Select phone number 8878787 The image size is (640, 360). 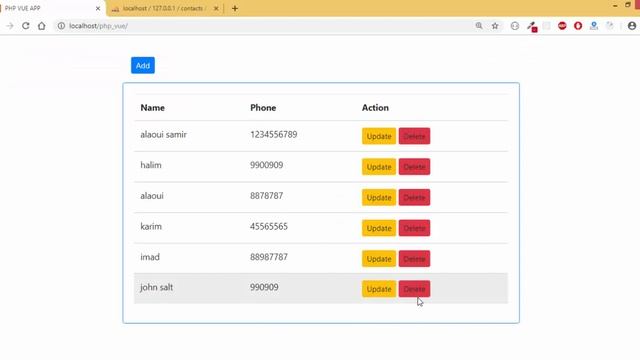click(x=267, y=196)
